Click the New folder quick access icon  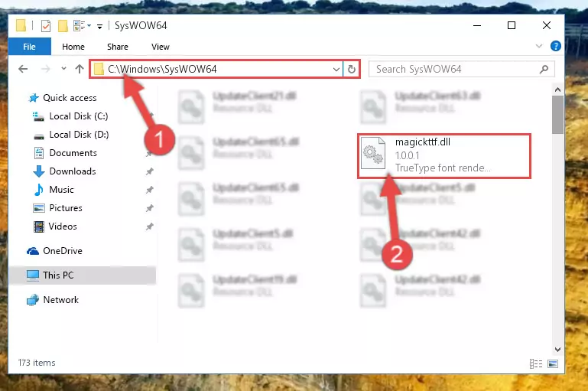[63, 26]
